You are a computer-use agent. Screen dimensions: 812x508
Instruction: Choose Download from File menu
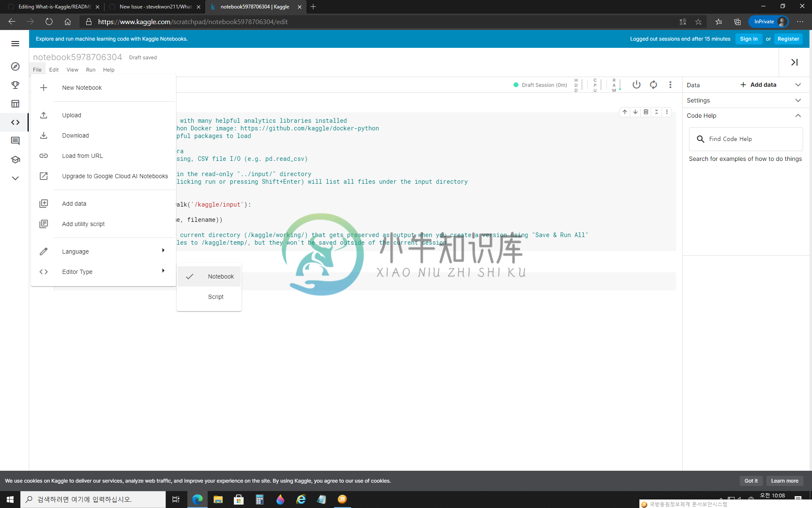pyautogui.click(x=103, y=135)
